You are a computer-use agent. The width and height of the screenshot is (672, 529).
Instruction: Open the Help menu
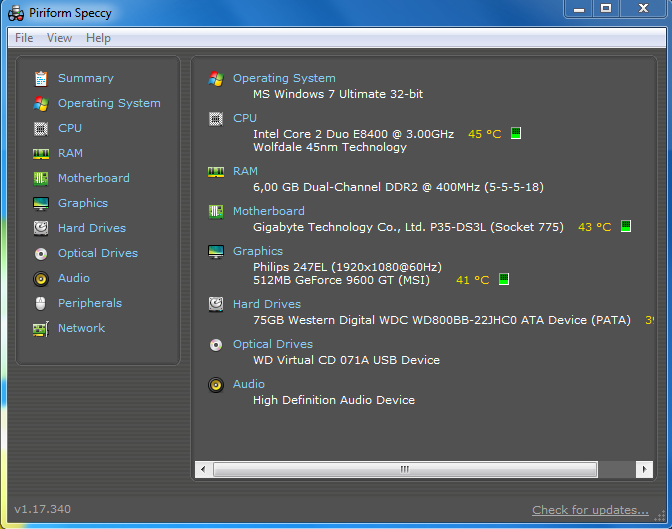pyautogui.click(x=98, y=38)
